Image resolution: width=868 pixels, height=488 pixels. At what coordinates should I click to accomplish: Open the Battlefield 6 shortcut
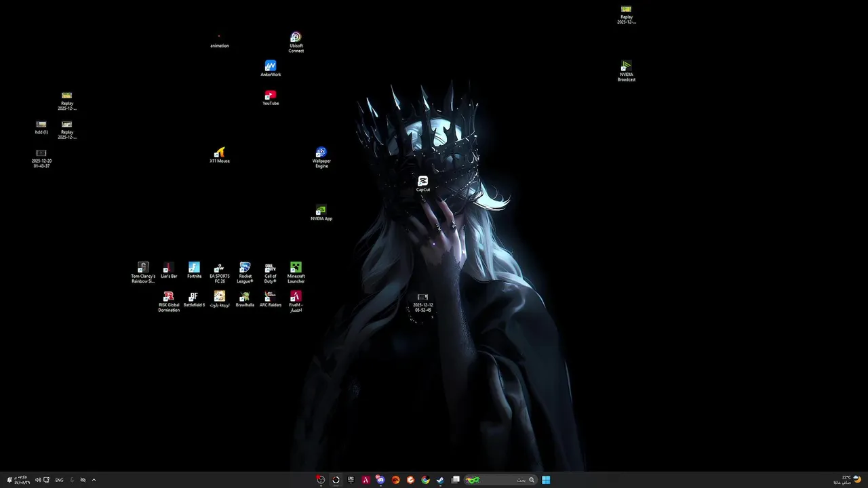point(194,300)
